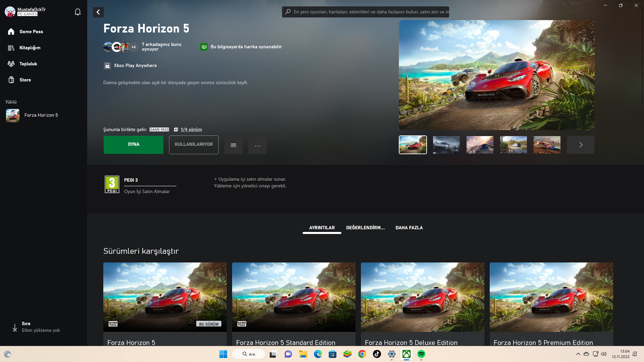Screen dimensions: 644x362
Task: Open Microsoft Edge from taskbar
Action: pyautogui.click(x=318, y=354)
